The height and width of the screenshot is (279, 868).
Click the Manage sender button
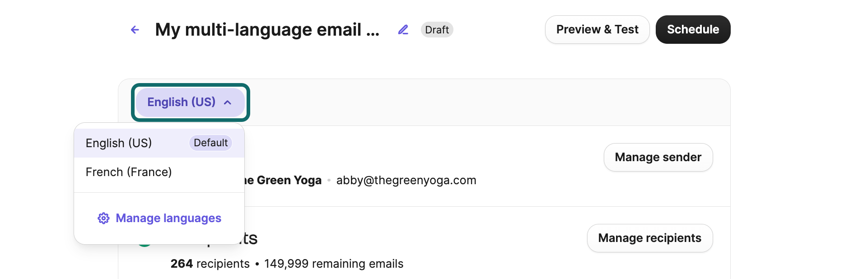[658, 157]
